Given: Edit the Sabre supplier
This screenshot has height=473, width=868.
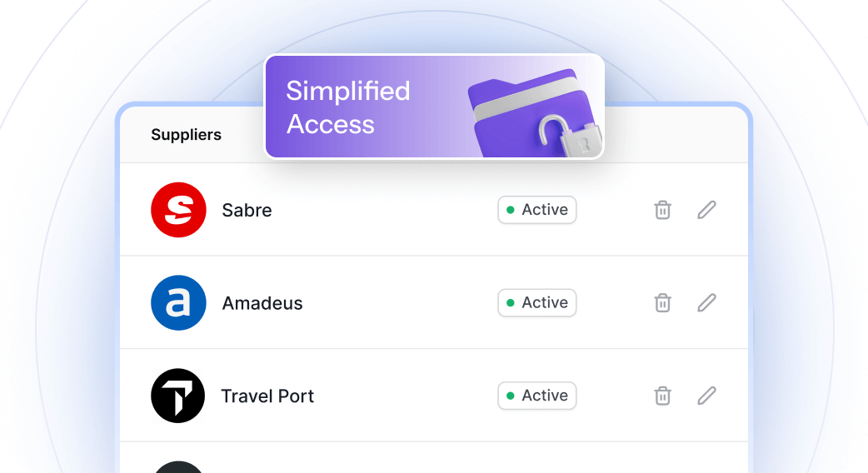Looking at the screenshot, I should (706, 210).
